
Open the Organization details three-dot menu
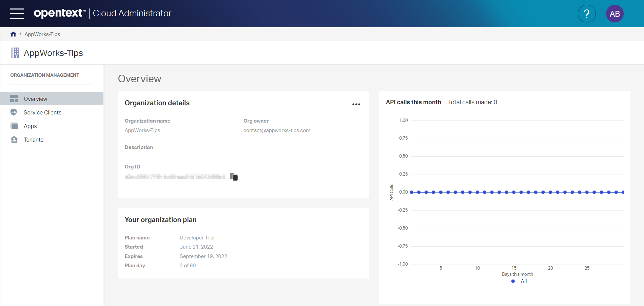[356, 104]
